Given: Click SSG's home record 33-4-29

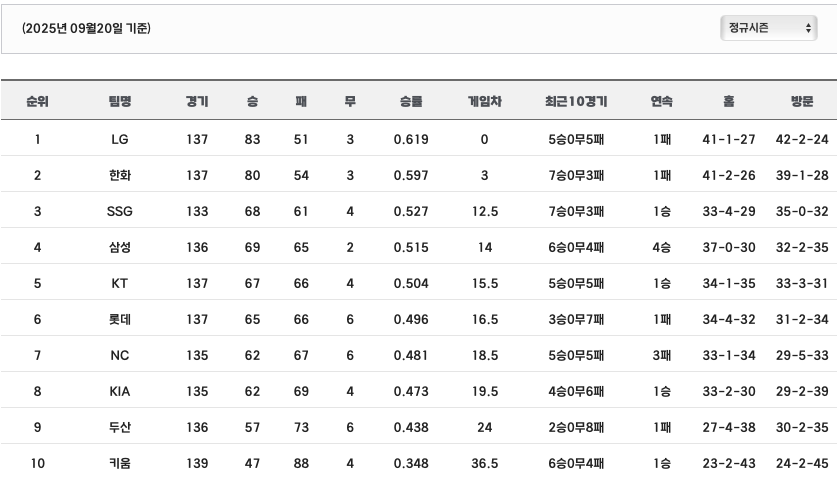Looking at the screenshot, I should click(729, 211).
